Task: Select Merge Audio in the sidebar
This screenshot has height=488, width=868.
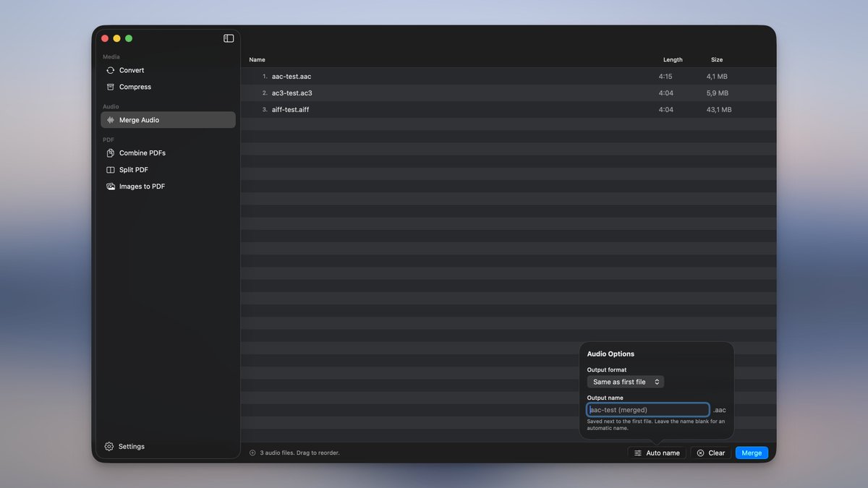Action: [x=168, y=120]
